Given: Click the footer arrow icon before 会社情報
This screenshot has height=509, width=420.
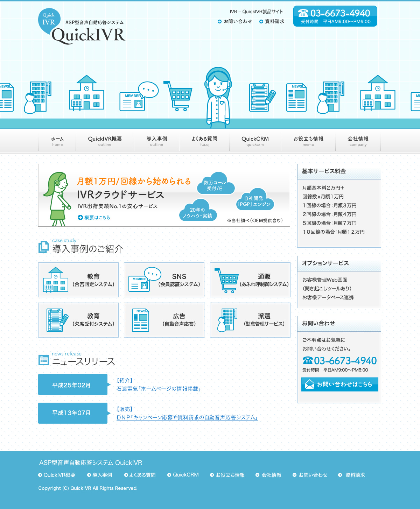Looking at the screenshot, I should tap(258, 475).
